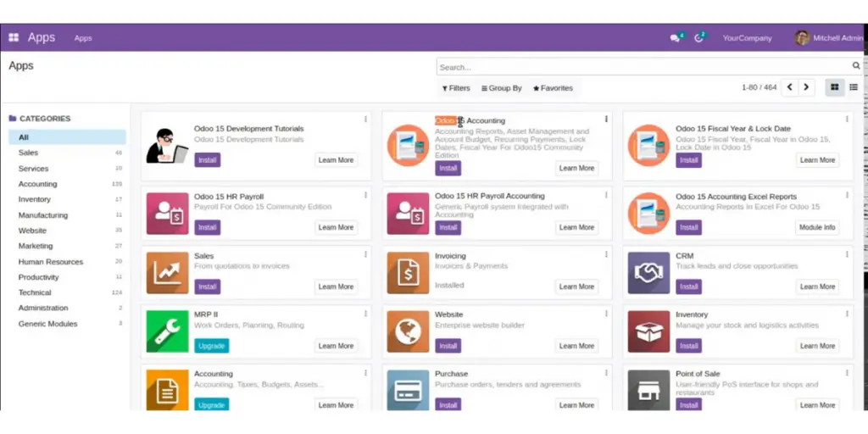Screen dimensions: 868x434
Task: Select Inventory category in sidebar
Action: pos(67,199)
